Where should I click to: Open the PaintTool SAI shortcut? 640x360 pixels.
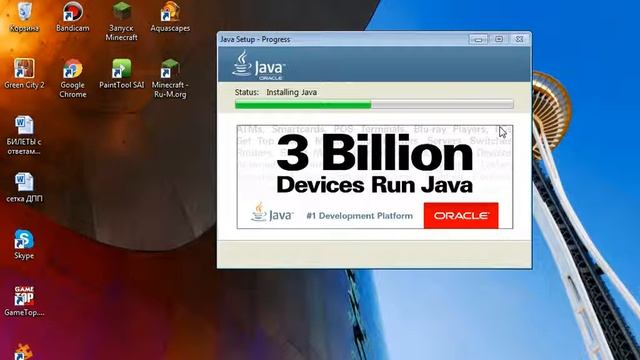point(121,73)
